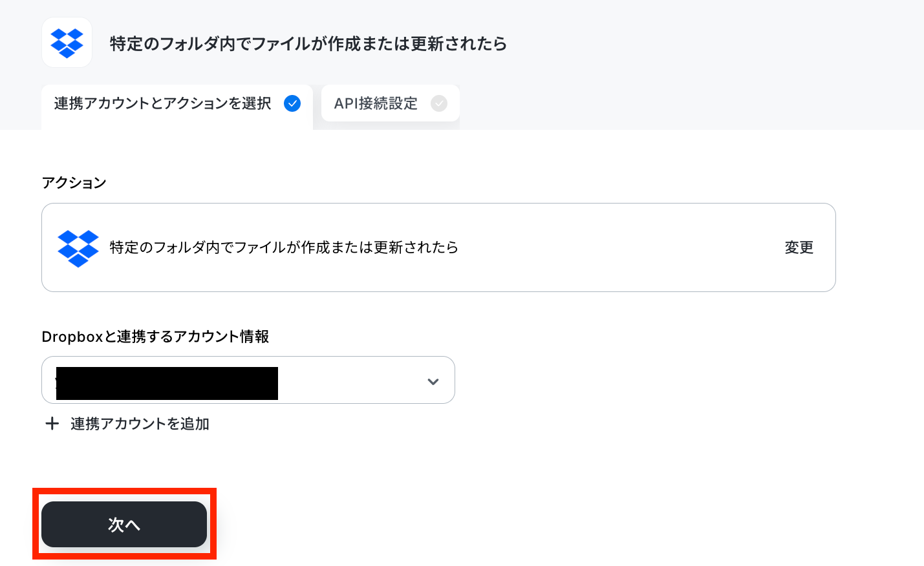Viewport: 924px width, 566px height.
Task: Click the Dropbox logo in the page header
Action: (67, 43)
